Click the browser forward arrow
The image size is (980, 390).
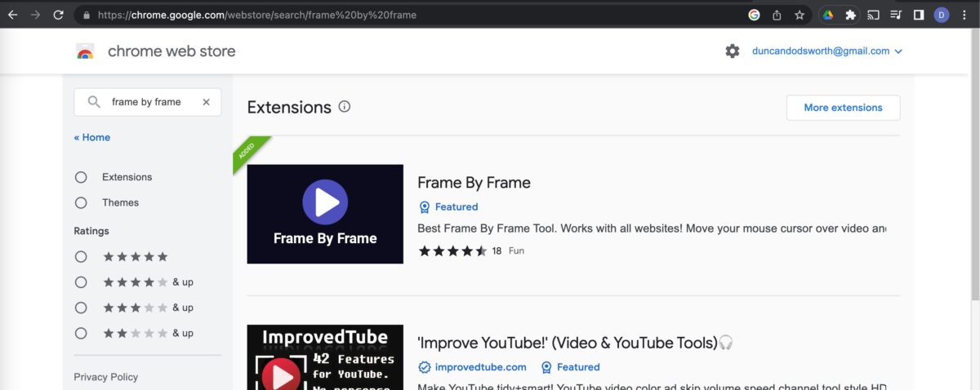(35, 15)
